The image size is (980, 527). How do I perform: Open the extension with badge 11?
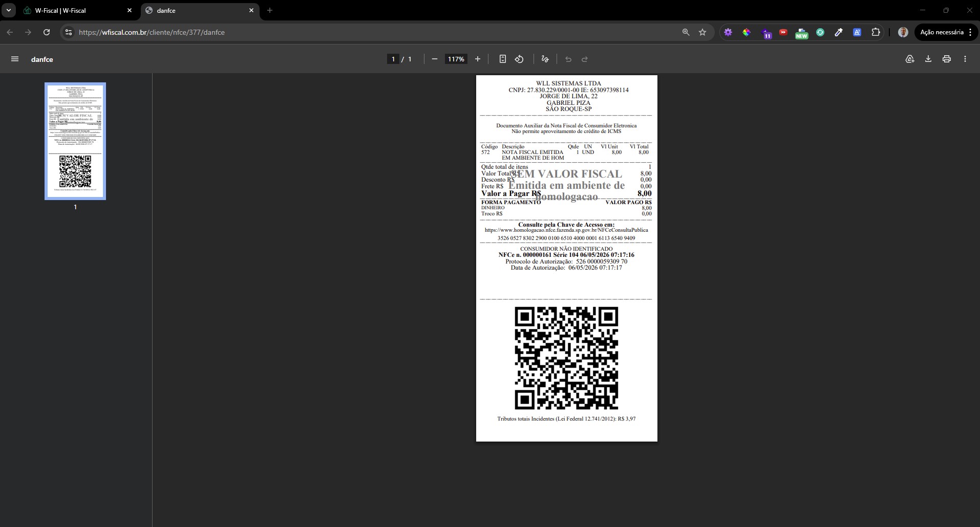pyautogui.click(x=765, y=33)
